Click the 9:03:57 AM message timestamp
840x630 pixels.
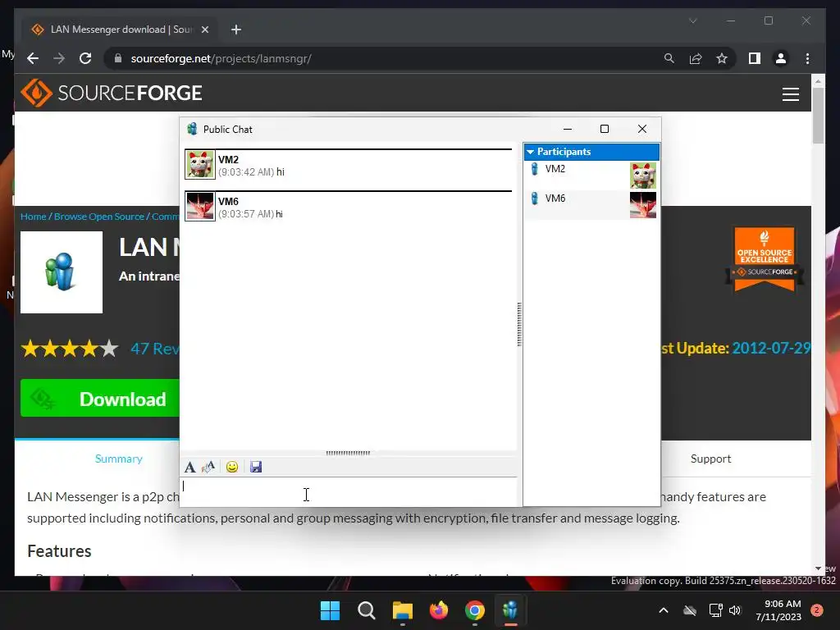coord(246,214)
